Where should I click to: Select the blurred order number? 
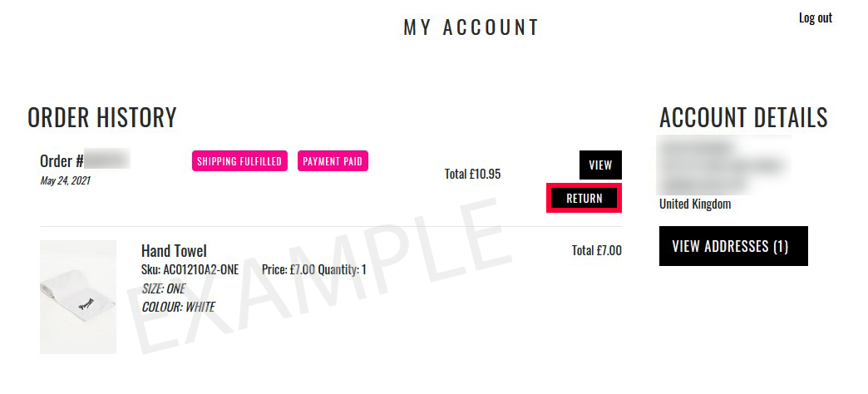(107, 159)
